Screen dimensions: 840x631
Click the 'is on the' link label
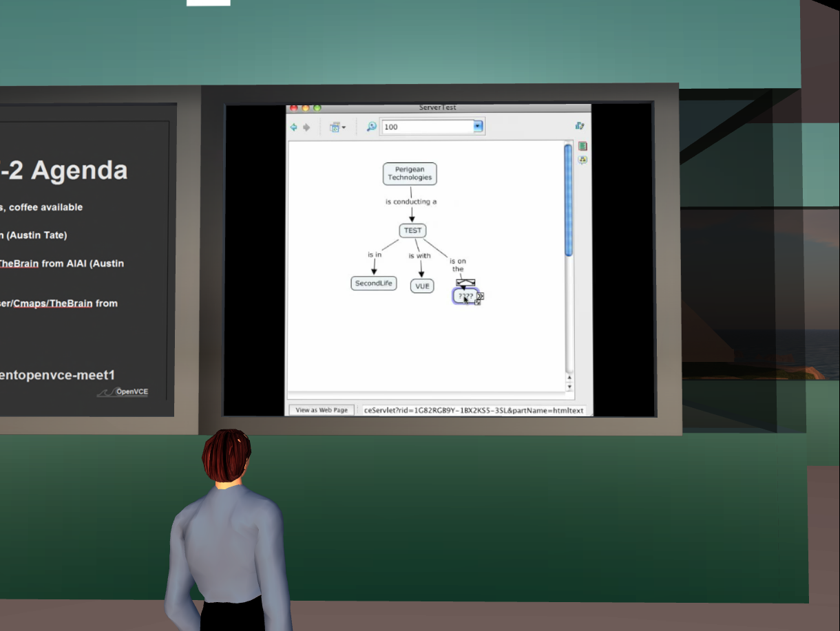coord(458,265)
